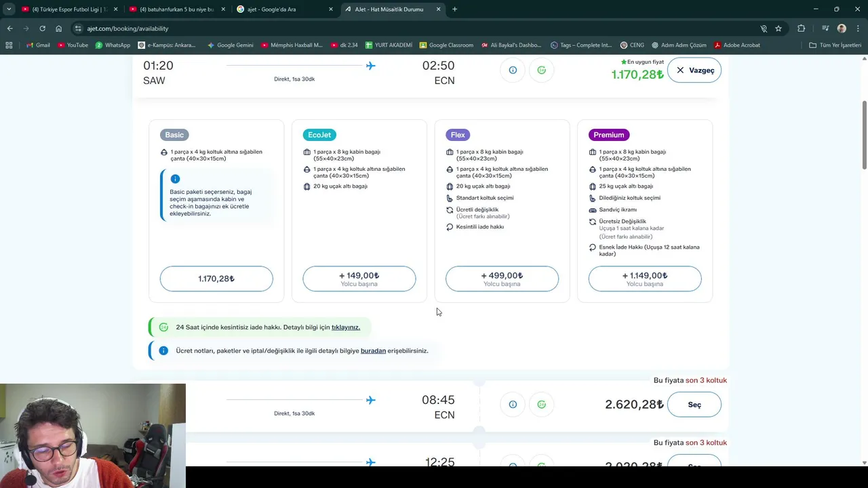This screenshot has height=488, width=868.
Task: Open CENG bookmark
Action: [632, 45]
